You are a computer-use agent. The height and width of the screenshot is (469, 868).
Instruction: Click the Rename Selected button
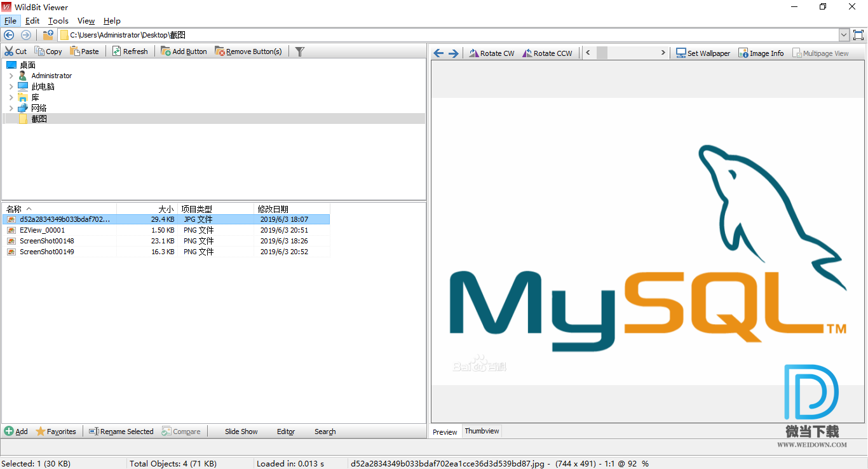pos(121,432)
